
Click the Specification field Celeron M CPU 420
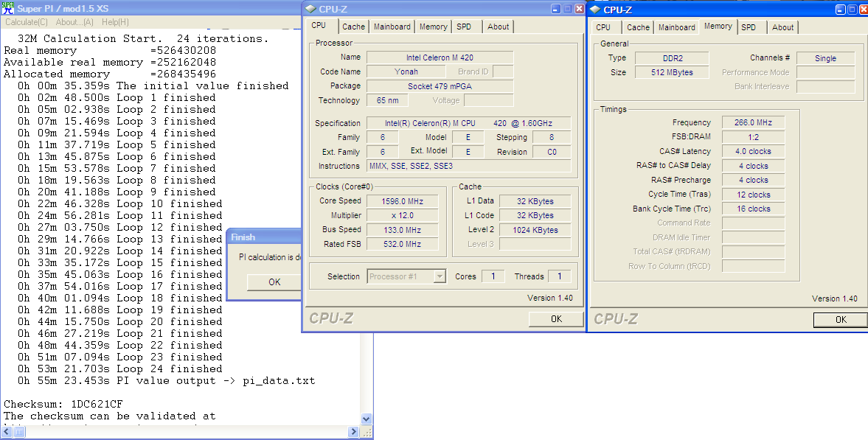click(469, 123)
